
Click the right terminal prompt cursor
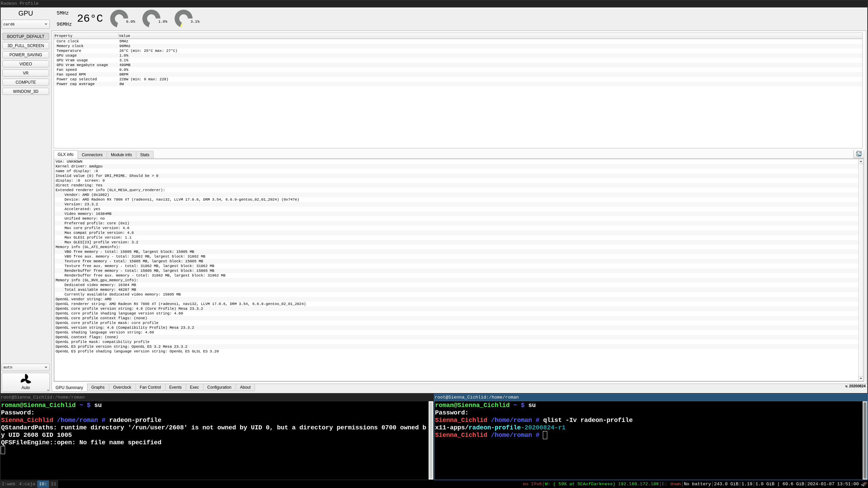pos(545,435)
